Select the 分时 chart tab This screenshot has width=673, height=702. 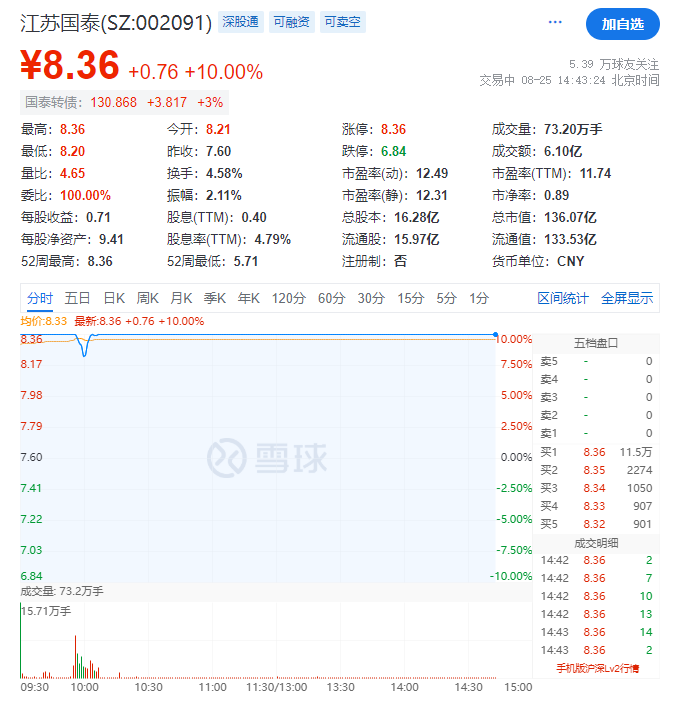40,298
